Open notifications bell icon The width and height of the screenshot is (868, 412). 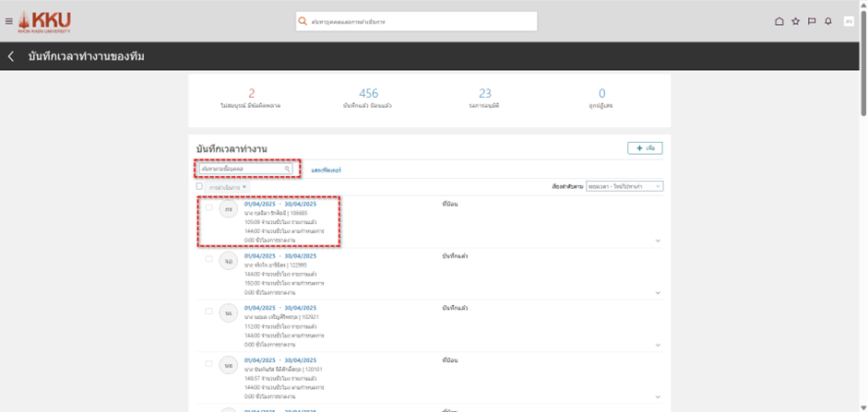(828, 21)
